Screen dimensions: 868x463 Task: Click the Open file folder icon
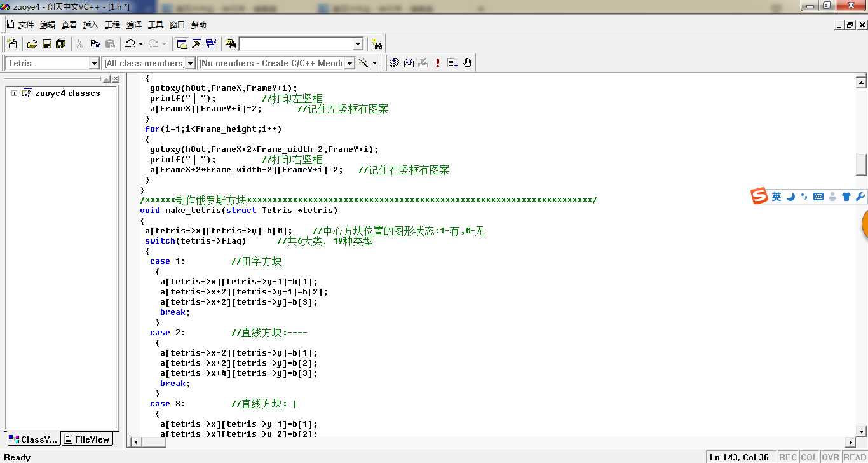[32, 44]
